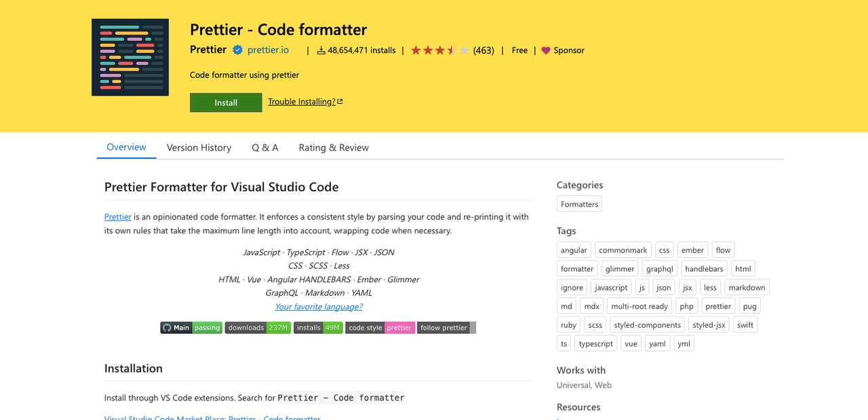Click the scss tag

pos(595,325)
